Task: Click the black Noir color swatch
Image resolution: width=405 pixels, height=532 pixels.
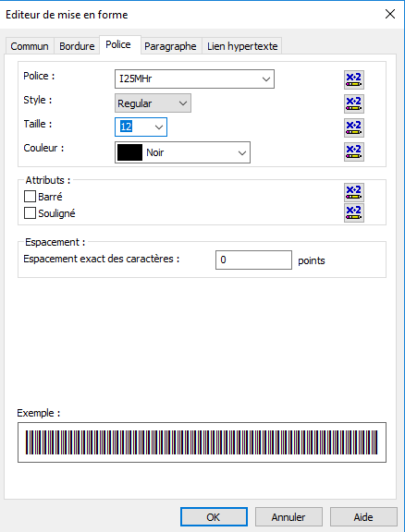Action: click(x=129, y=152)
